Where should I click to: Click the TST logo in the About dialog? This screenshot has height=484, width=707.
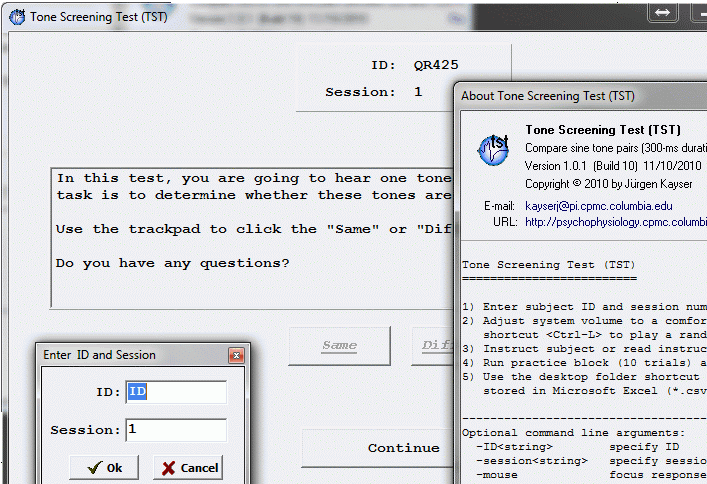493,150
